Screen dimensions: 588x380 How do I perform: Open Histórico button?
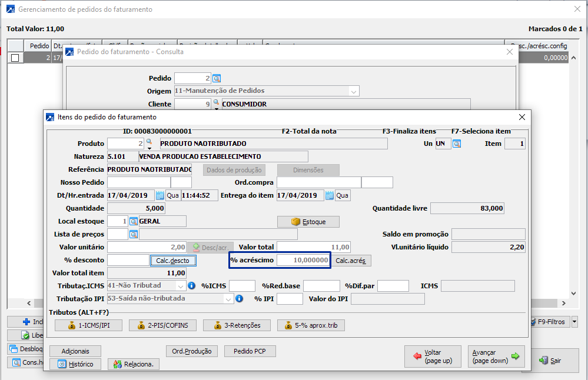(75, 364)
